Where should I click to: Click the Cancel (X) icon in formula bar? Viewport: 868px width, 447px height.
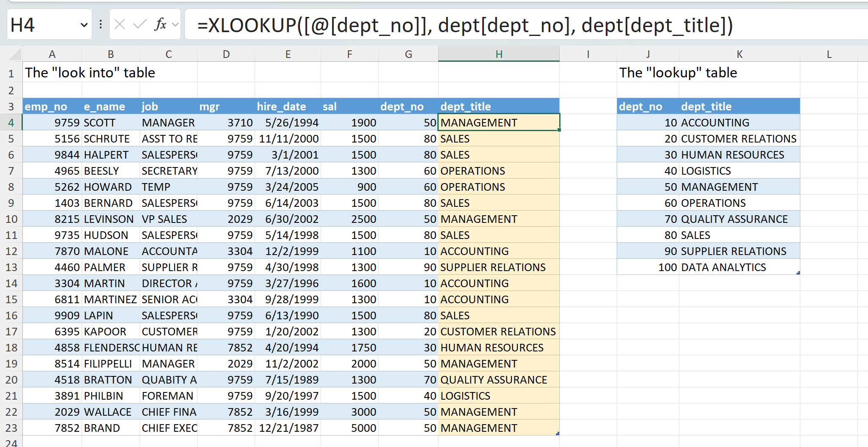coord(120,25)
